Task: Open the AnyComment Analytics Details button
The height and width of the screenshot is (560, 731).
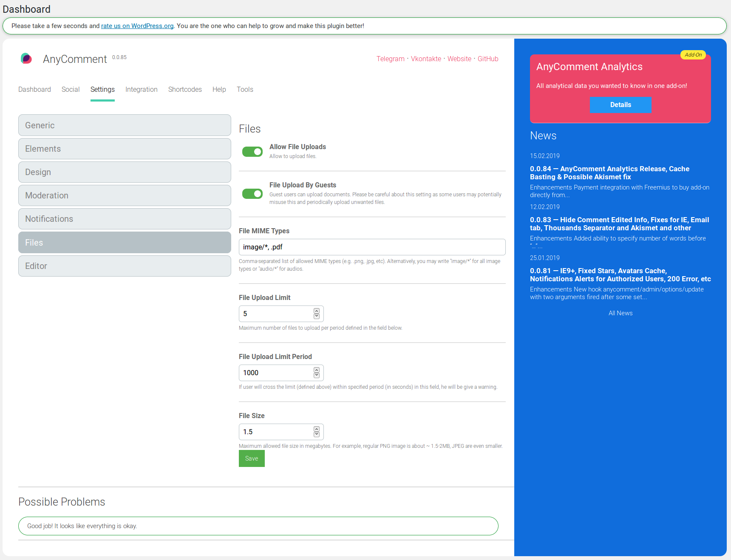Action: (620, 105)
